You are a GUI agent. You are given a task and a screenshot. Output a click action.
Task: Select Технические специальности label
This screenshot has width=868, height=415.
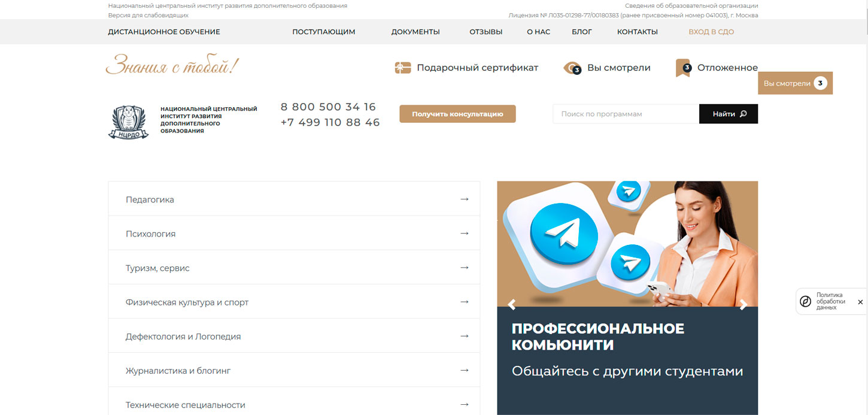click(186, 405)
